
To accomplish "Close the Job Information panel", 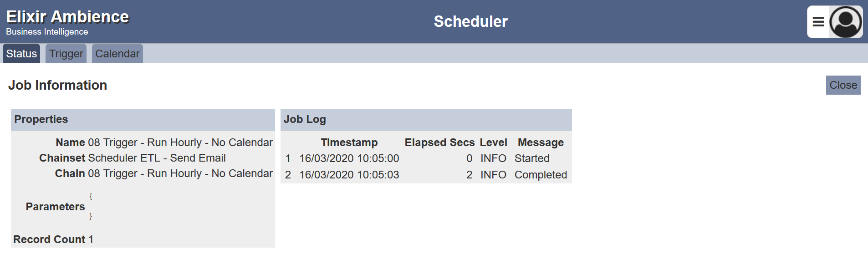I will [843, 85].
